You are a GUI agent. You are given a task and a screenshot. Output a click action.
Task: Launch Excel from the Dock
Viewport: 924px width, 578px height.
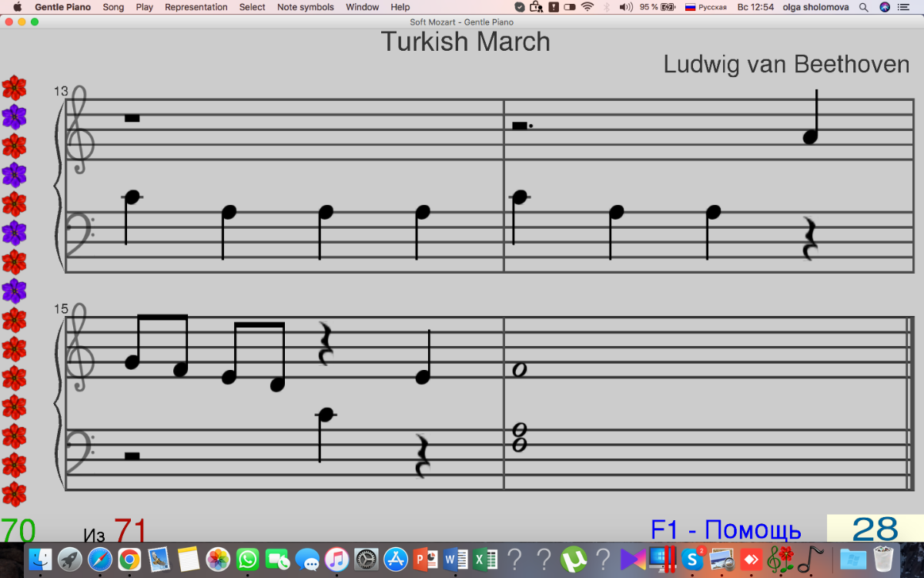[x=485, y=560]
